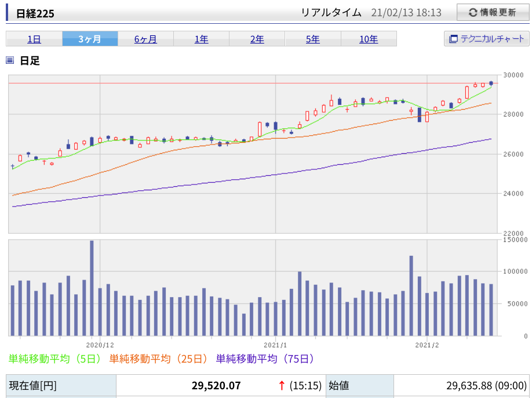Click the 単純移動平均（25日） legend

point(158,359)
